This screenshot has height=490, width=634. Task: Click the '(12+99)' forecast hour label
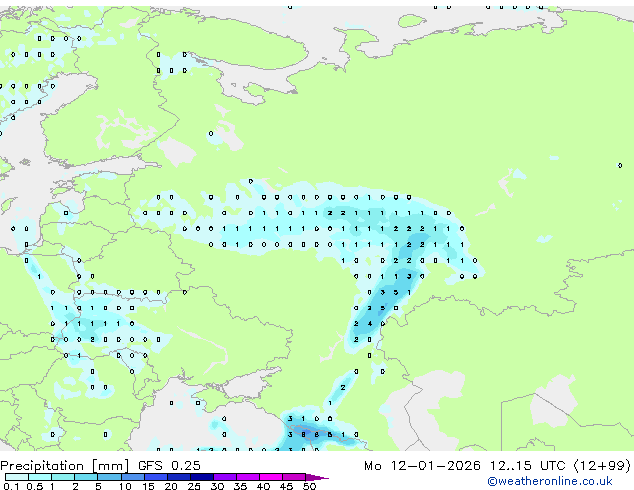tap(602, 466)
